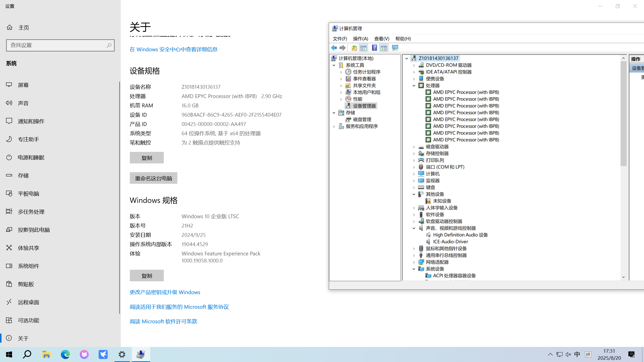Click the blue Back arrow toolbar icon
Image resolution: width=644 pixels, height=362 pixels.
tap(334, 48)
